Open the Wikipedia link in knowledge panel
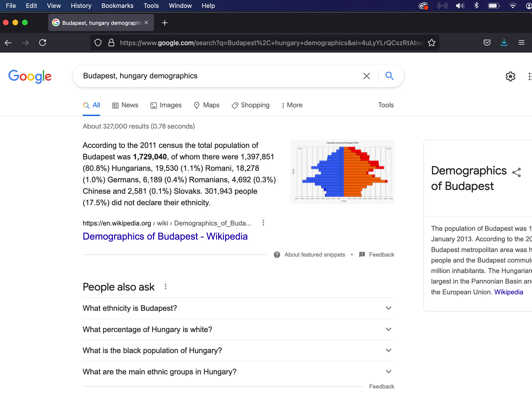This screenshot has height=398, width=532. coord(508,292)
